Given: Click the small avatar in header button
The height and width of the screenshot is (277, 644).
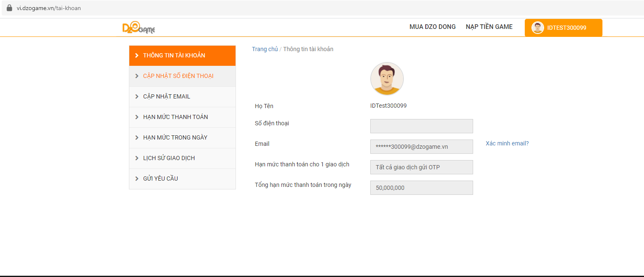Looking at the screenshot, I should click(x=537, y=28).
